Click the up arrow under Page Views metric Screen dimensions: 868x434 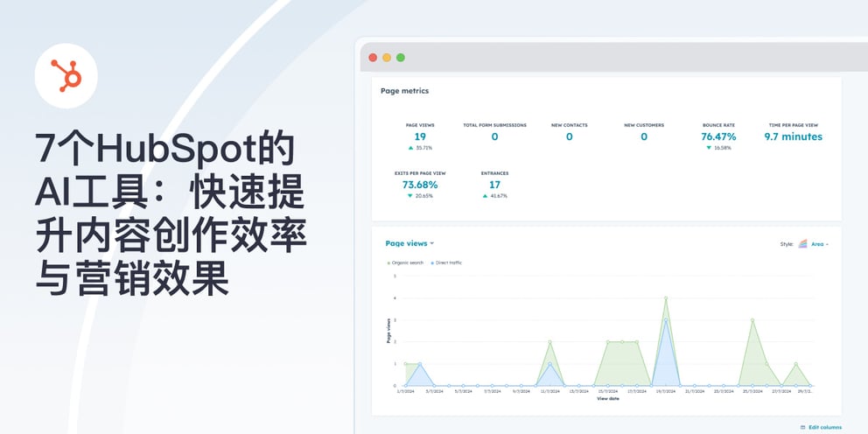410,148
